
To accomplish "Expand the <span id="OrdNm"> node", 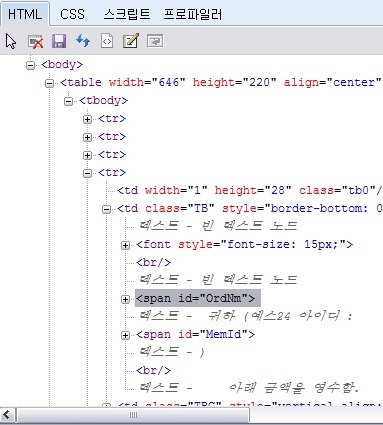I will pyautogui.click(x=125, y=299).
